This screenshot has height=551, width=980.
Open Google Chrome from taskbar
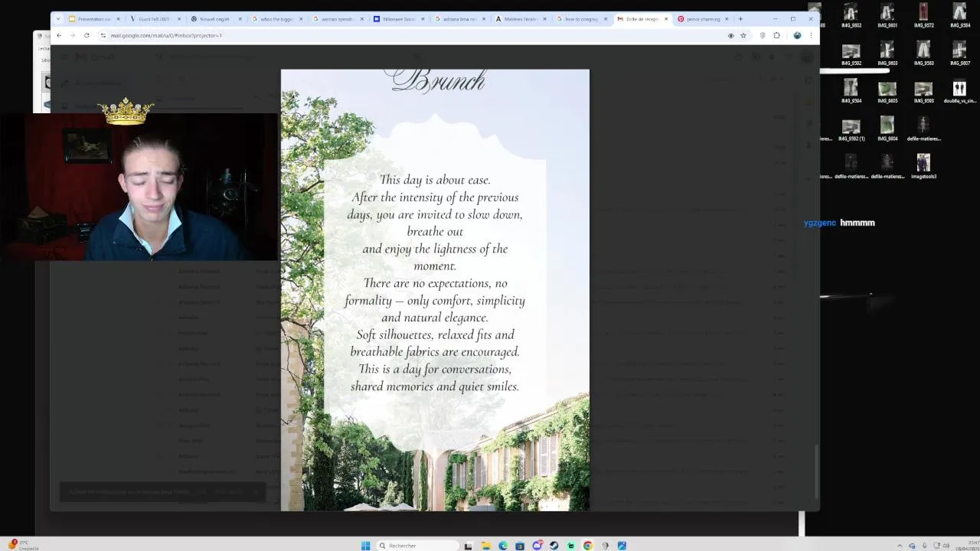tap(588, 546)
